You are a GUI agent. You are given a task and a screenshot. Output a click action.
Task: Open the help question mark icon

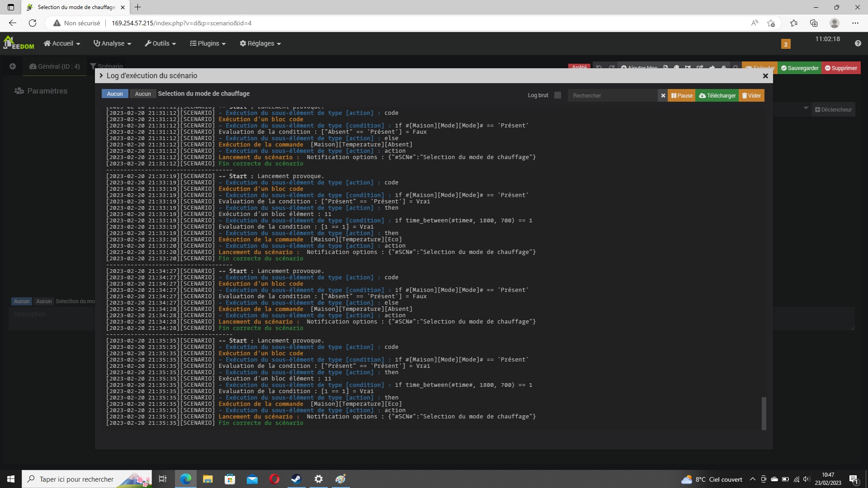click(x=858, y=43)
